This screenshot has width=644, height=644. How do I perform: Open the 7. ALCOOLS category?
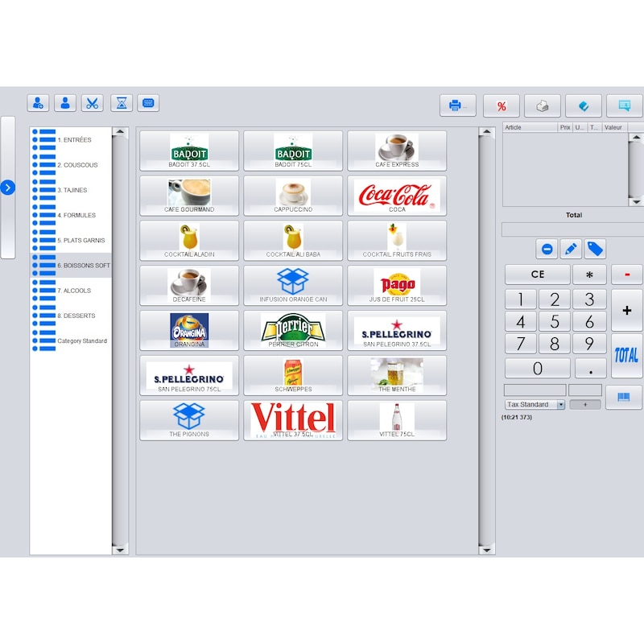pos(71,291)
